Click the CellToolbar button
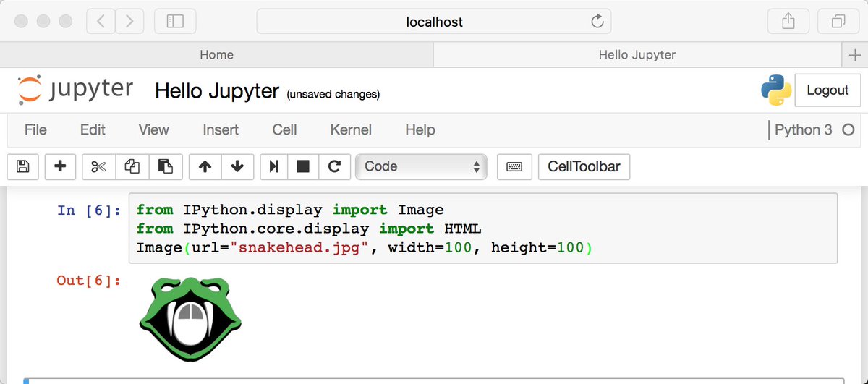The height and width of the screenshot is (384, 868). coord(584,166)
